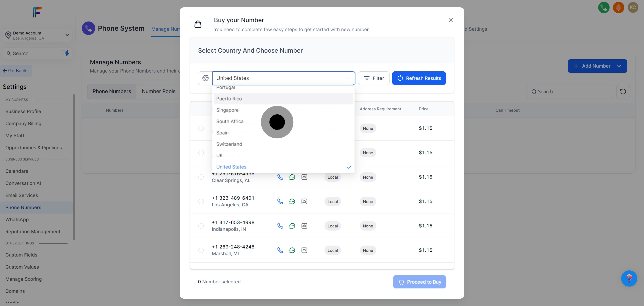This screenshot has width=644, height=306.
Task: Open the blue help question mark button
Action: 629,278
